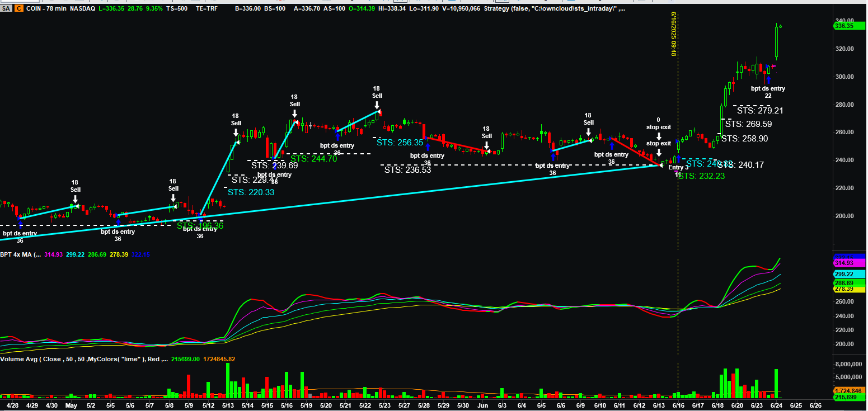Click the May label on date axis
868x411 pixels.
click(71, 405)
